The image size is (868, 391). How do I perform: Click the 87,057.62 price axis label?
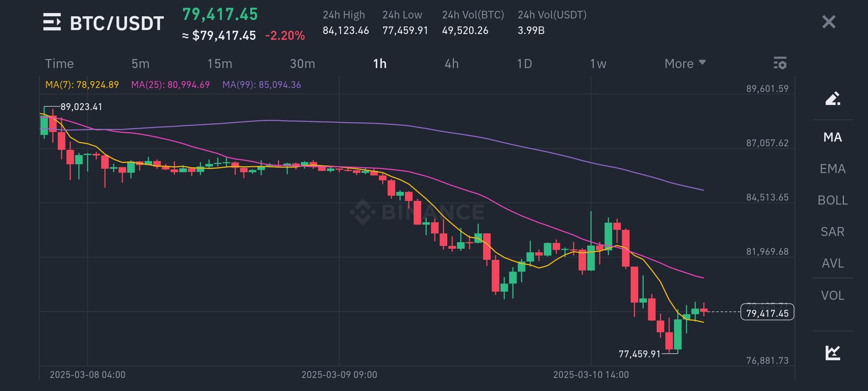tap(767, 143)
